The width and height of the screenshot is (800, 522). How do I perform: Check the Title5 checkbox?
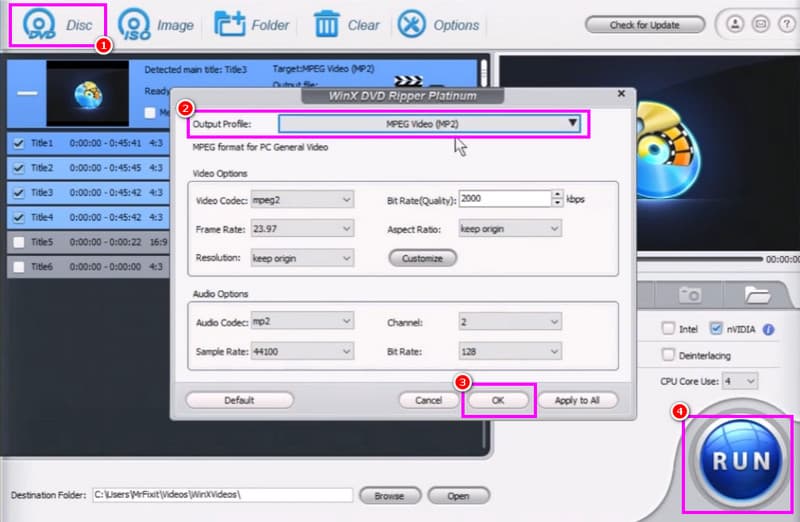(x=19, y=242)
